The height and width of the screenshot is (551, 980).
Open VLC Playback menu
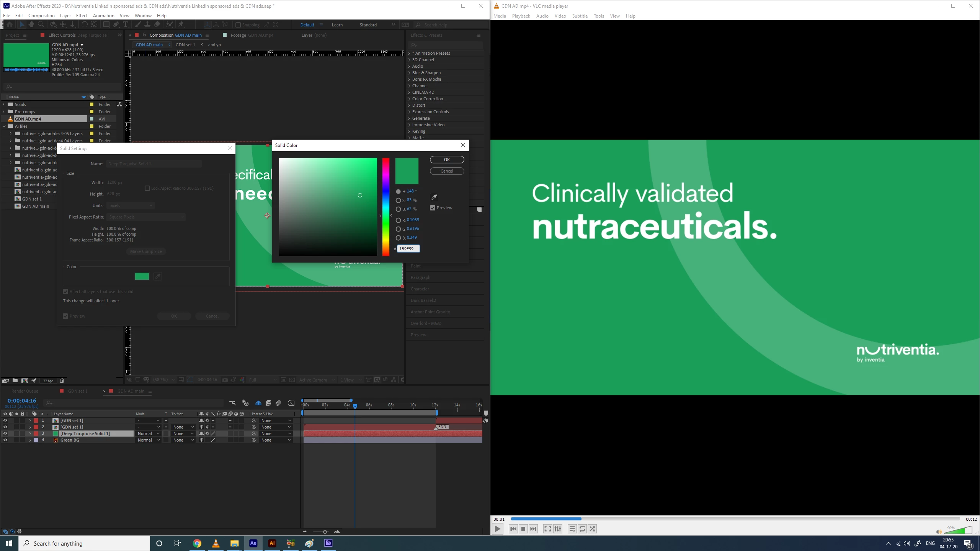pyautogui.click(x=521, y=16)
